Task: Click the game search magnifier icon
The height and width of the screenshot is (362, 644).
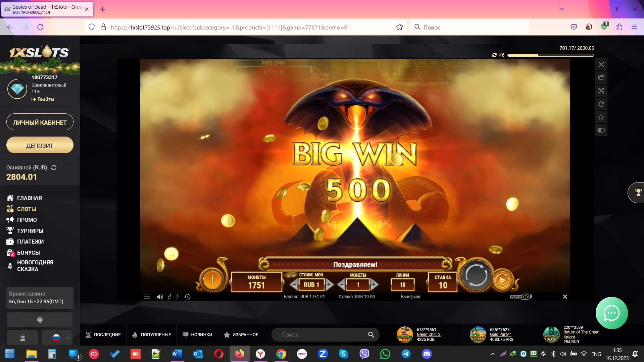Action: tap(371, 334)
